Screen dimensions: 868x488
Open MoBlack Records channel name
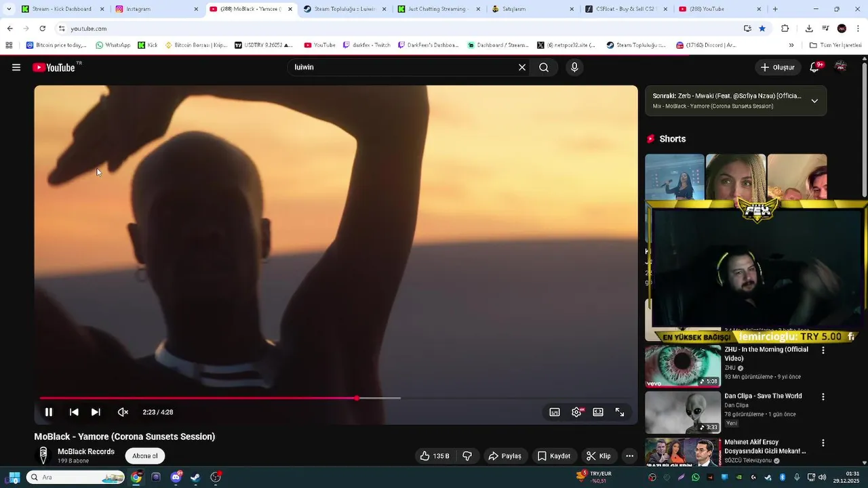86,451
